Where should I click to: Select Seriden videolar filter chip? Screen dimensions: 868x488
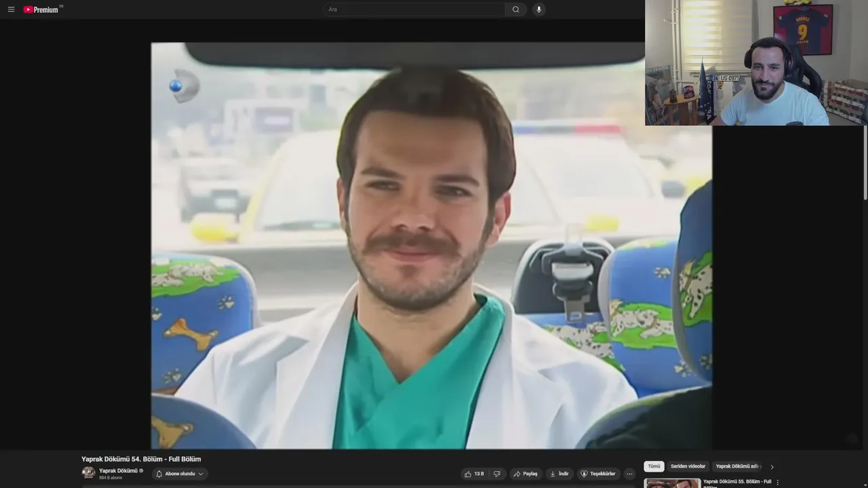[x=688, y=466]
